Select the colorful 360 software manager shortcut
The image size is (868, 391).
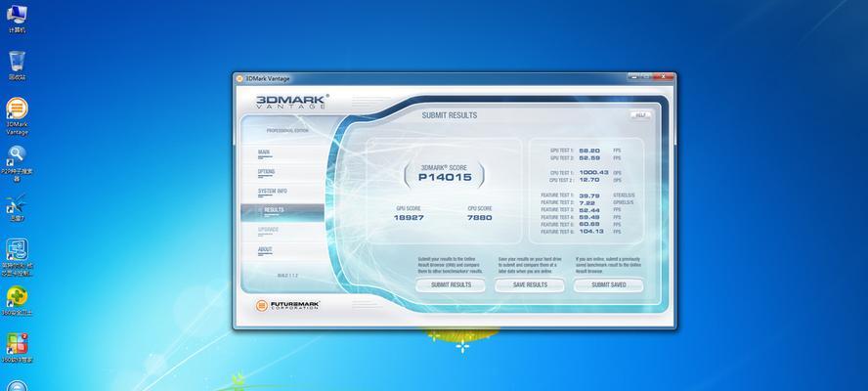(17, 348)
